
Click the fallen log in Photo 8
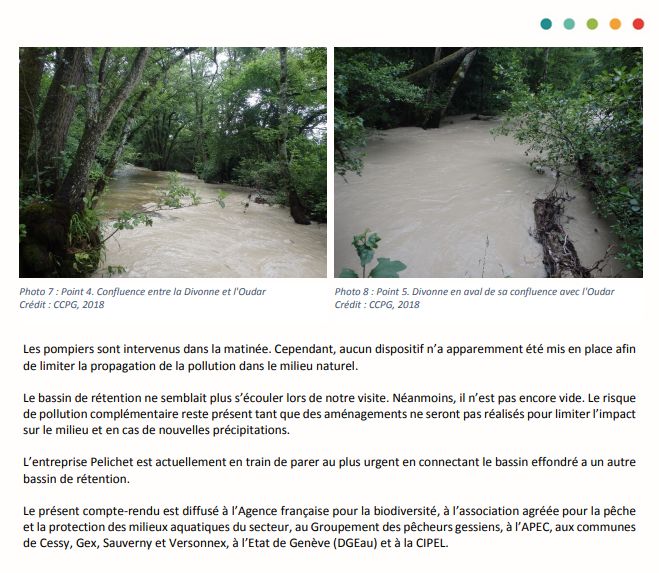coord(558,235)
